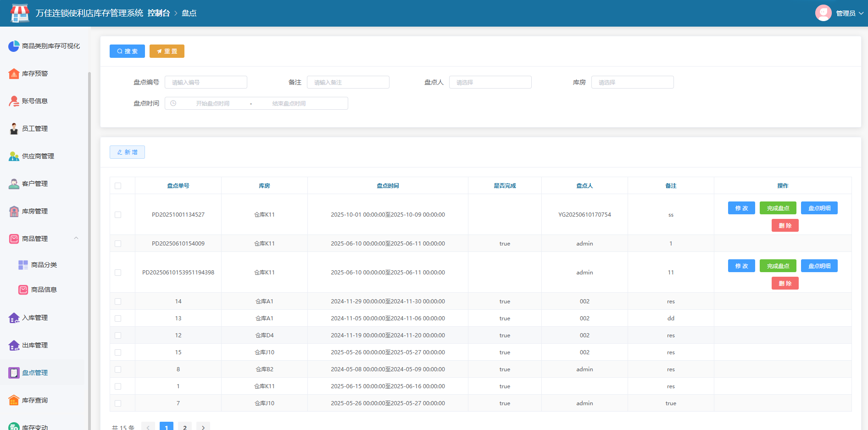
Task: Click 完成盘点 for PD20251001134527
Action: (x=778, y=208)
